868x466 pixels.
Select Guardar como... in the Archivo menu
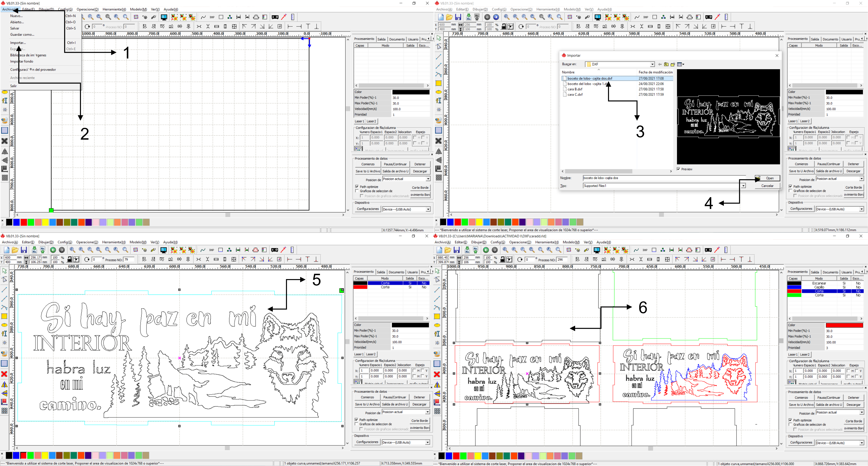pos(22,35)
